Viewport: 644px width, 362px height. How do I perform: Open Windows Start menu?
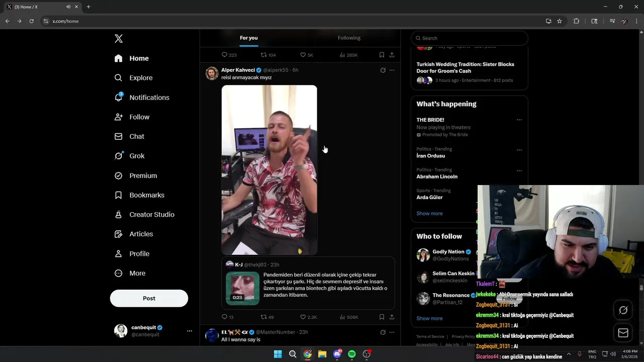[278, 354]
